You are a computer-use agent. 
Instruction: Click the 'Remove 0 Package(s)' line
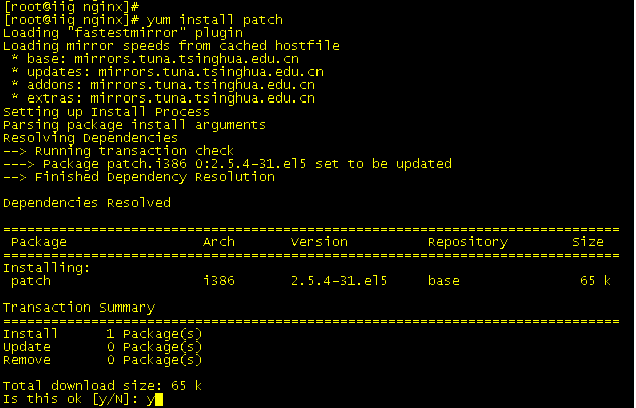coord(103,360)
